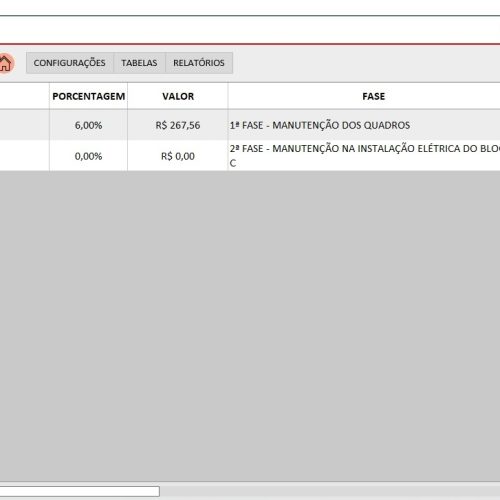Select the 0,00% percentage cell
500x500 pixels.
point(89,156)
